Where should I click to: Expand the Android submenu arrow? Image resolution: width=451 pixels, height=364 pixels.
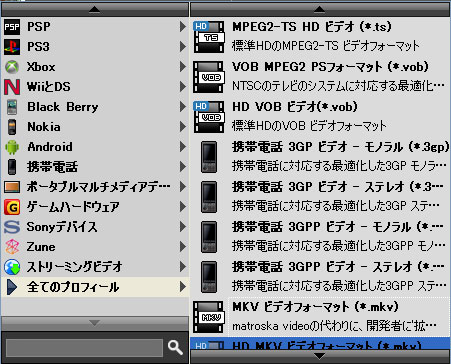click(x=183, y=147)
